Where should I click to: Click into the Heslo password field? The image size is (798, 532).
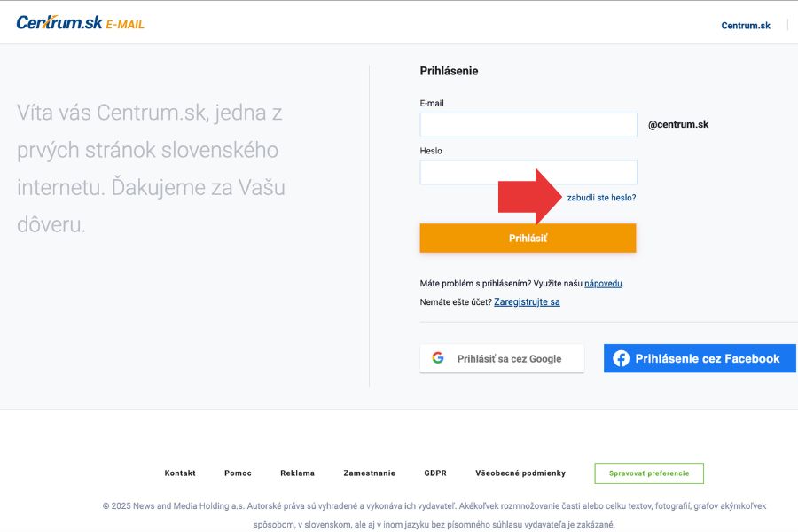pos(528,172)
